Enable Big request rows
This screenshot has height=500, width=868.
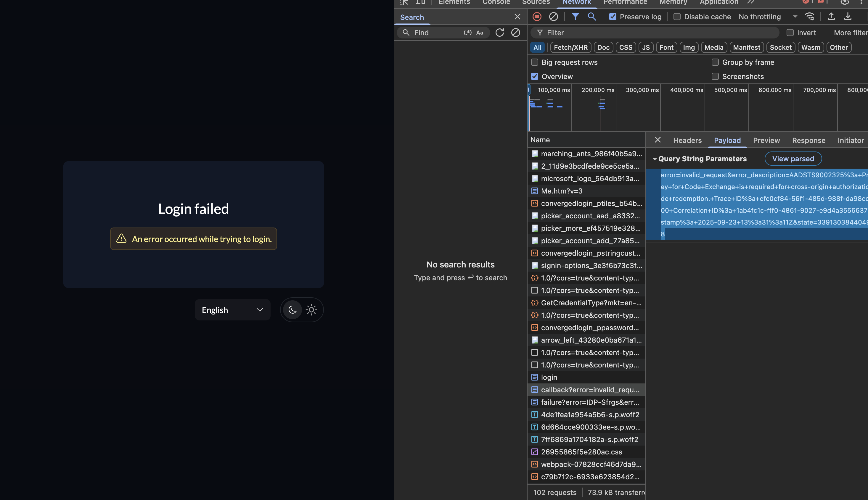click(535, 62)
